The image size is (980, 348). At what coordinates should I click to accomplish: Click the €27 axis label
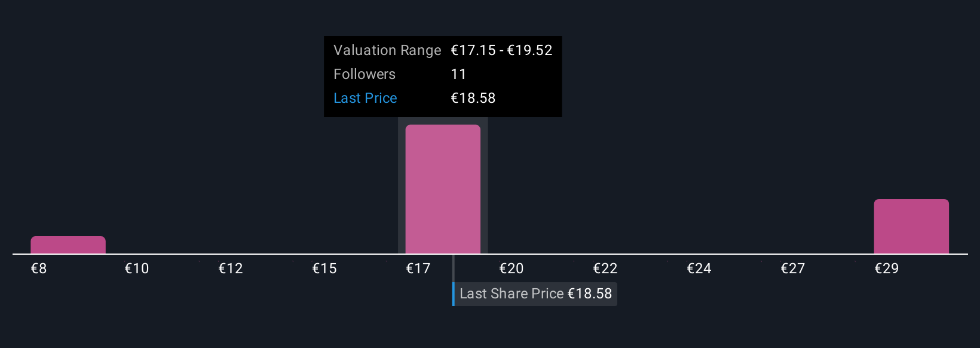click(x=793, y=268)
